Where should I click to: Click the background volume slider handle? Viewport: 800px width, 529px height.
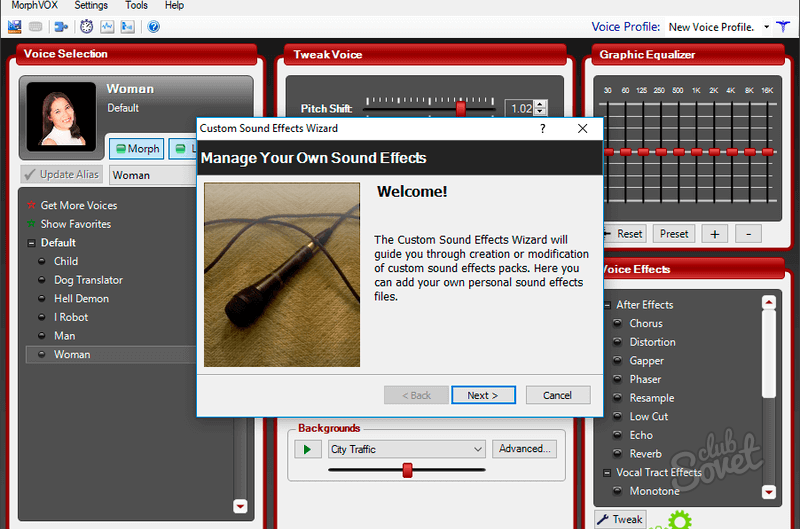click(407, 470)
